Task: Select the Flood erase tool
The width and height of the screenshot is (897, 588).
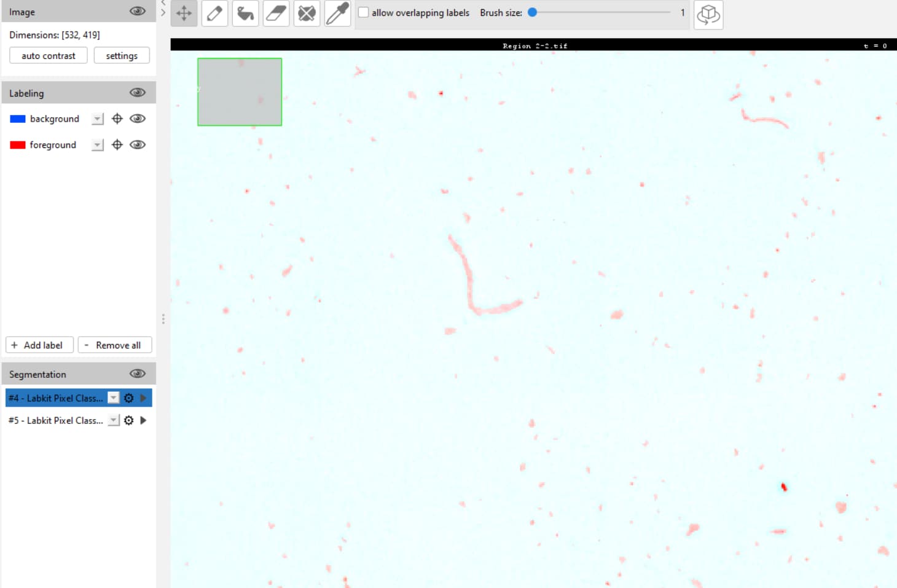Action: 307,13
